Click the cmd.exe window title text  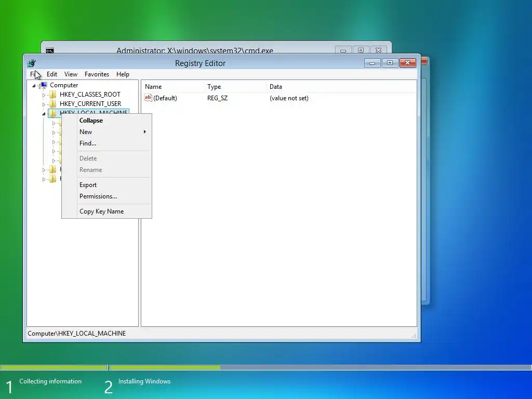pyautogui.click(x=195, y=50)
